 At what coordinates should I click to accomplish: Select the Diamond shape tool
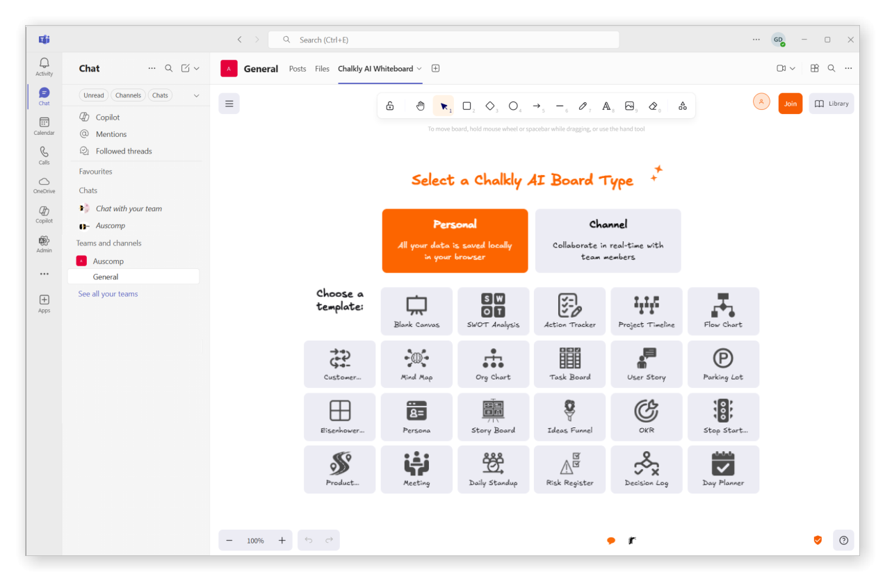[490, 106]
